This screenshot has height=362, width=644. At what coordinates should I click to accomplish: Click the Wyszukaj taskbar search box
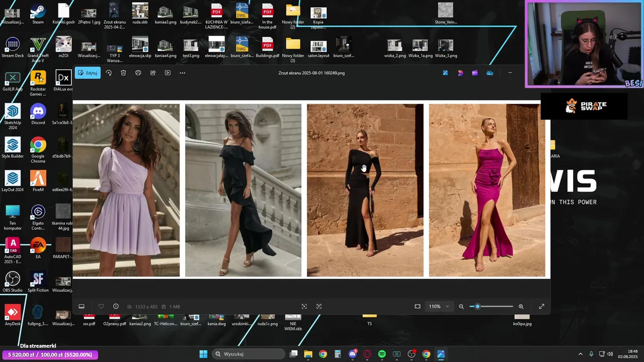tap(248, 354)
